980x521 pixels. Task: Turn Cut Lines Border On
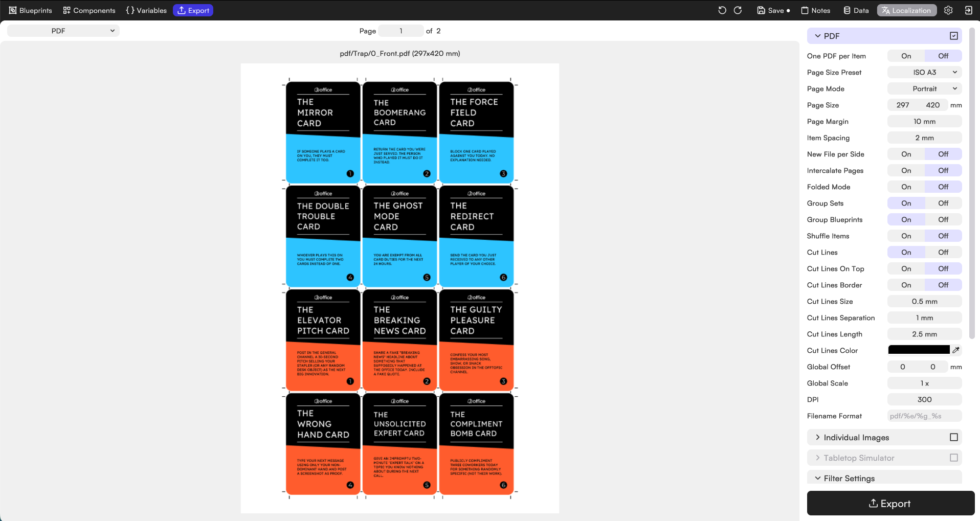click(x=906, y=285)
